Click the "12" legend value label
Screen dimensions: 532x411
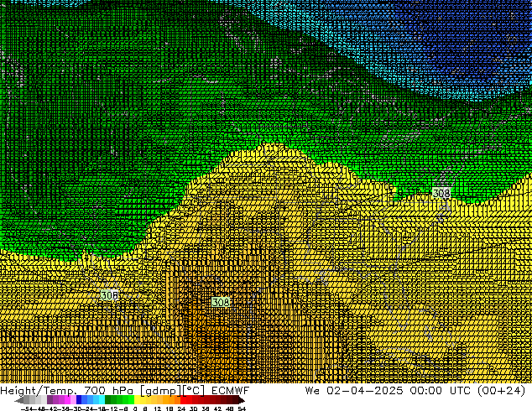tap(158, 408)
